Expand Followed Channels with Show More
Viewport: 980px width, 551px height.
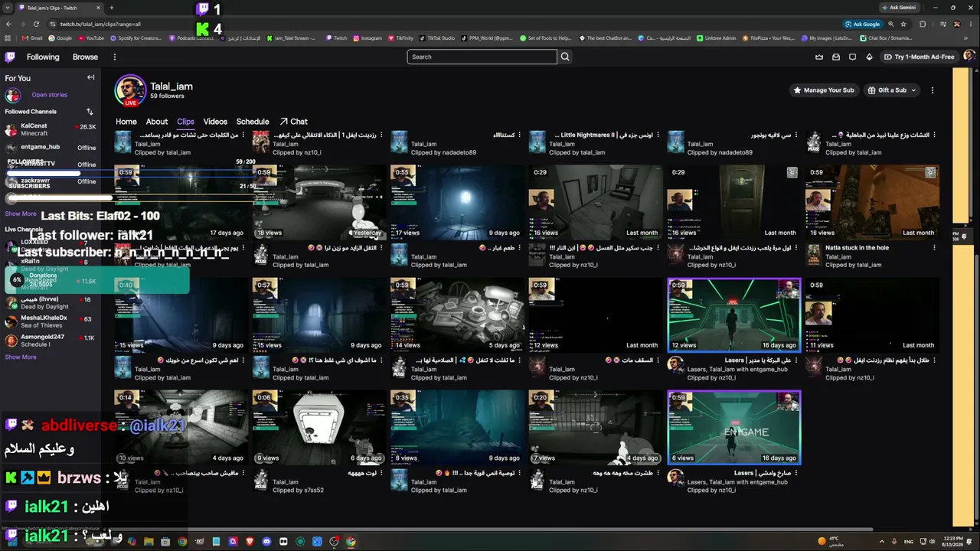pos(21,214)
